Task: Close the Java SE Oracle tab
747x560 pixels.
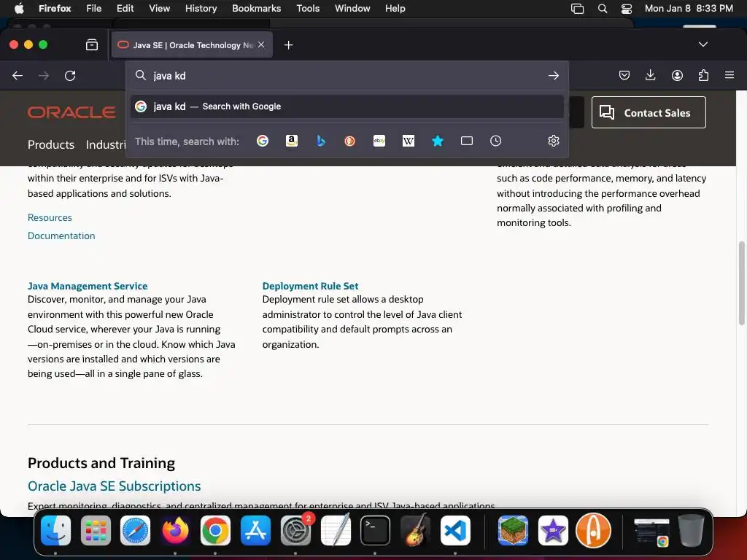Action: pos(261,44)
